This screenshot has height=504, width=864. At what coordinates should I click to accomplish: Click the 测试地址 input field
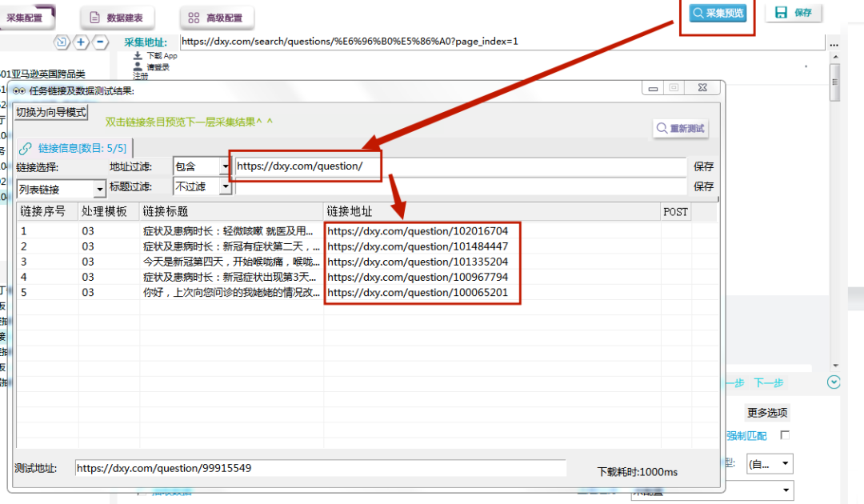pos(320,468)
